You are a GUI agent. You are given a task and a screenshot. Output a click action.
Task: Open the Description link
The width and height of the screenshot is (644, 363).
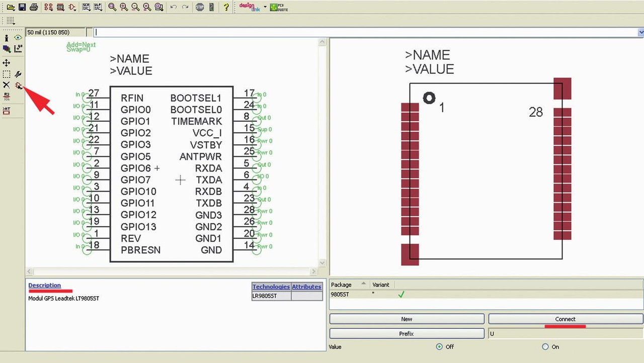tap(44, 286)
